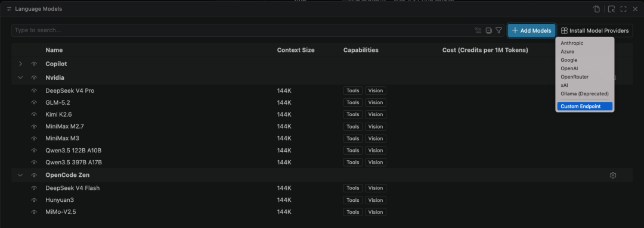The image size is (644, 228).
Task: Collapse the Nvidia group
Action: (x=20, y=77)
